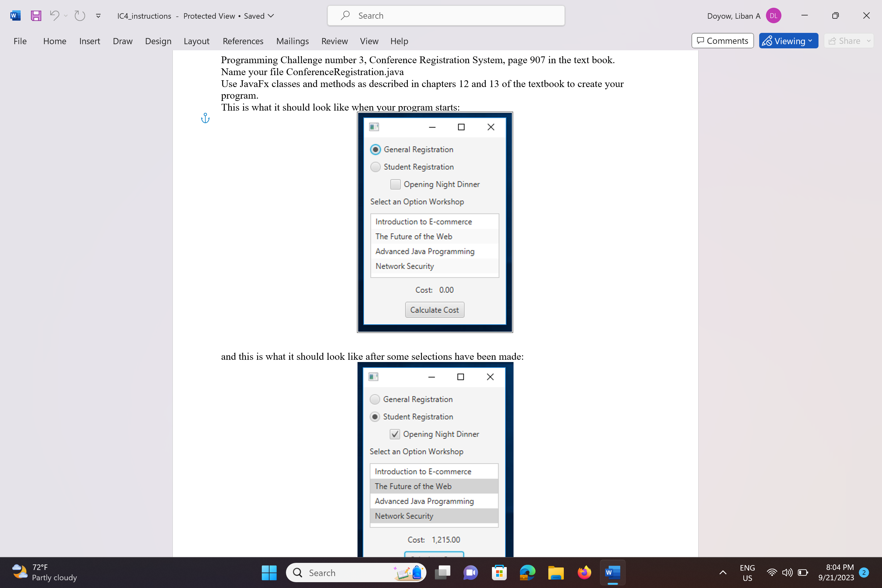Show hidden system tray icons
Screen dimensions: 882x588
coord(723,573)
